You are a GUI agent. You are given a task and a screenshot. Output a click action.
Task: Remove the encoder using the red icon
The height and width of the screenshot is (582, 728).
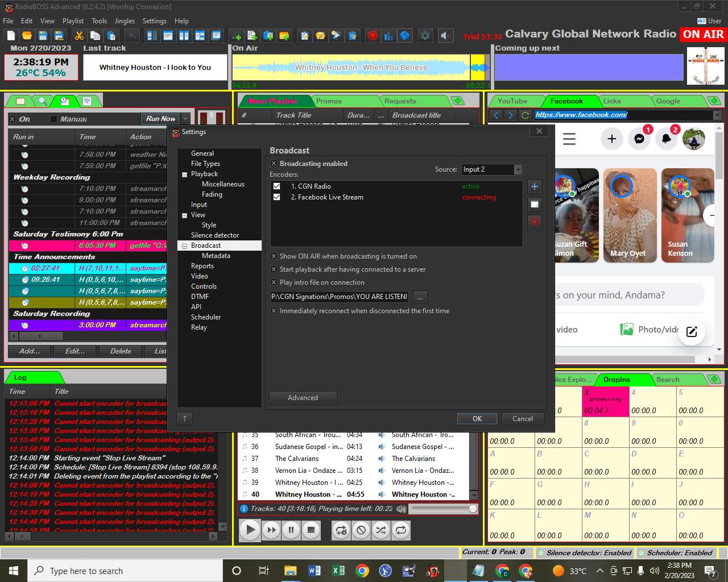point(535,222)
